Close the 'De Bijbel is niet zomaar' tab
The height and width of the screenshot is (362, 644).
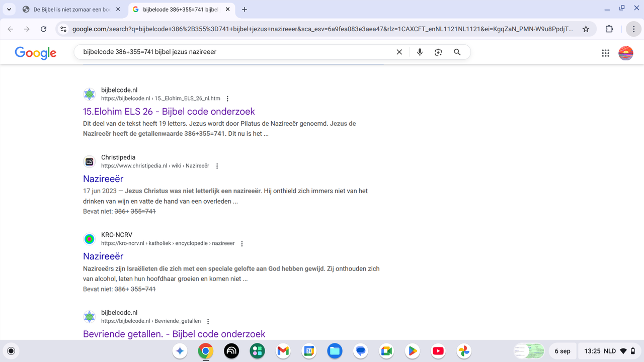[118, 10]
